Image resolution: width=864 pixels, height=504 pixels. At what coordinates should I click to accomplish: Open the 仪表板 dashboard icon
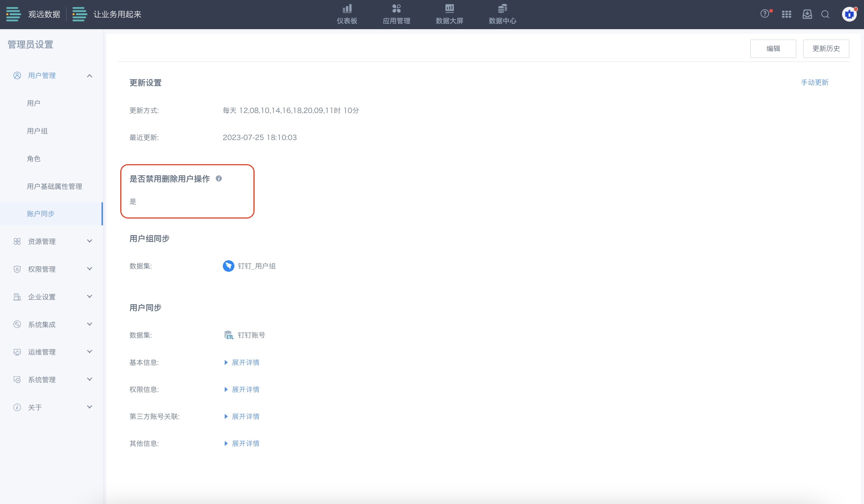(x=347, y=9)
